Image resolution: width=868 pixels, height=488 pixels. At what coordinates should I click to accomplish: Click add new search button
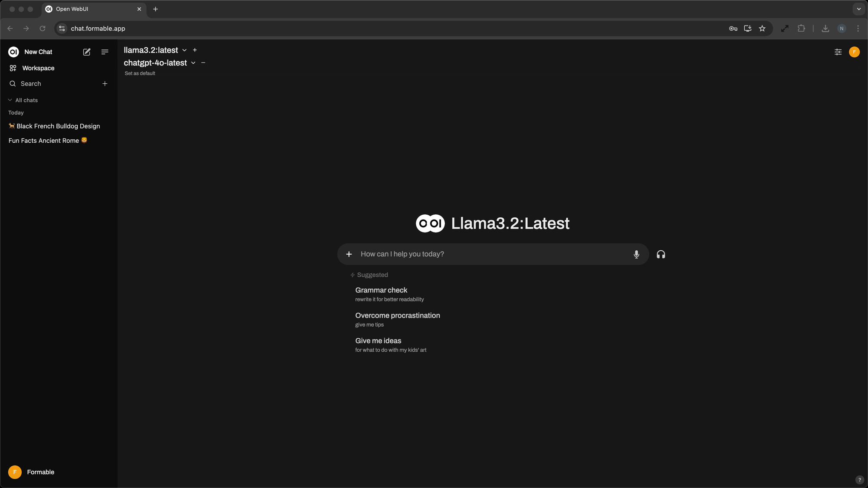[105, 83]
